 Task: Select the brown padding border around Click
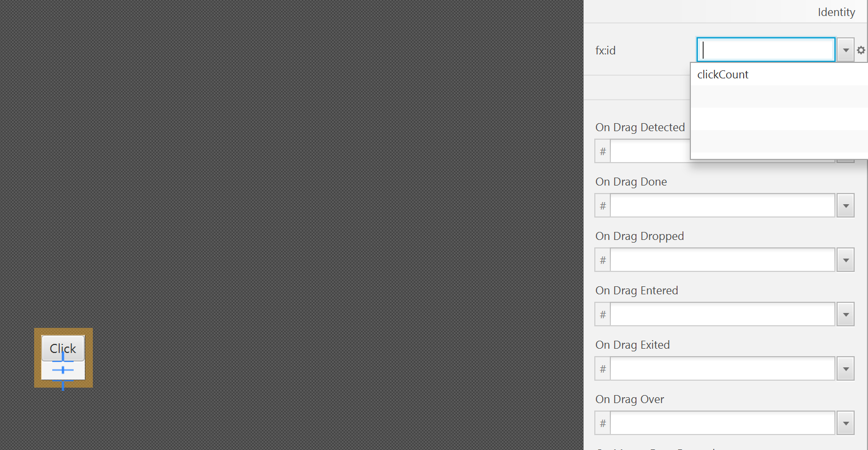point(37,358)
